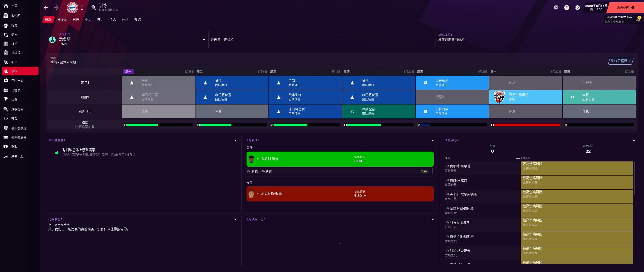Open 医疗中心 in the sidebar
Viewport: 644px width, 272px height.
point(17,80)
